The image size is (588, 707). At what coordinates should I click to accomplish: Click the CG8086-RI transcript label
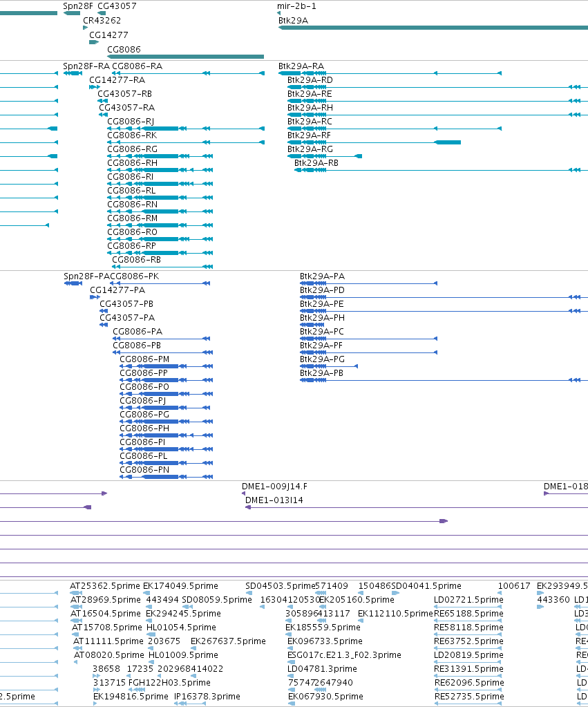(x=131, y=177)
